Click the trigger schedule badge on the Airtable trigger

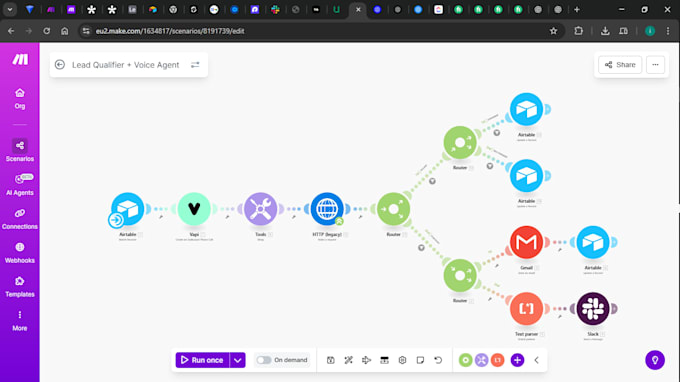pyautogui.click(x=116, y=220)
